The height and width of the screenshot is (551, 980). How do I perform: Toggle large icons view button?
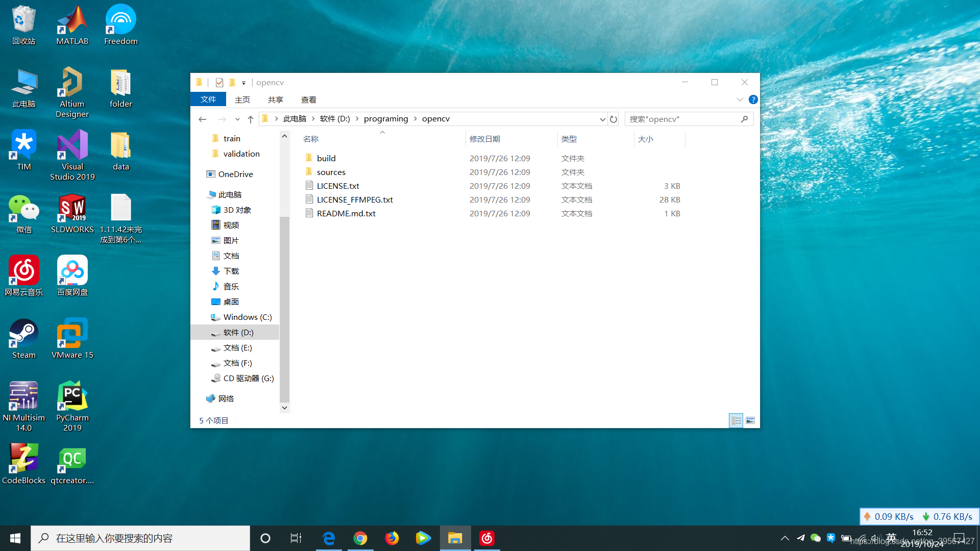(x=750, y=420)
